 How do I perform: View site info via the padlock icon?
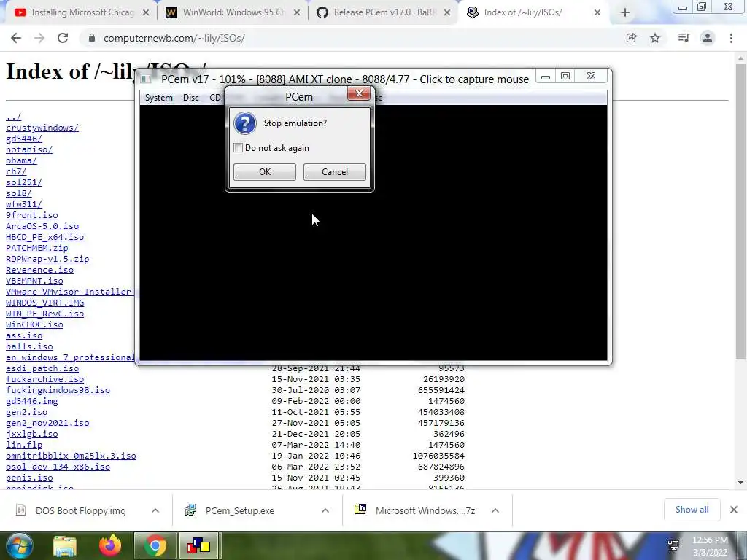[92, 38]
